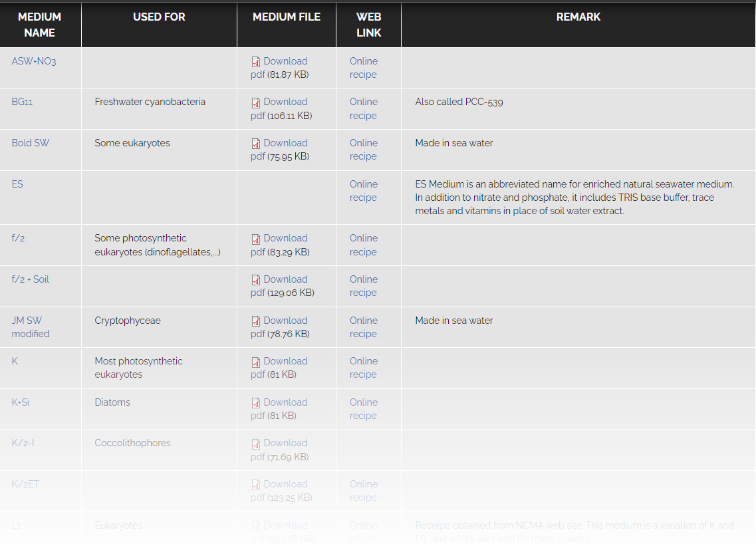Click the PDF icon in the f/2 + Soil row
This screenshot has height=552, width=756.
click(x=255, y=280)
